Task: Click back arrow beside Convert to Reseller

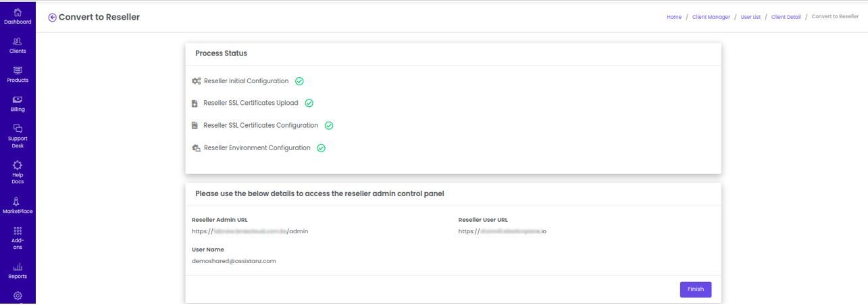Action: pyautogui.click(x=53, y=17)
